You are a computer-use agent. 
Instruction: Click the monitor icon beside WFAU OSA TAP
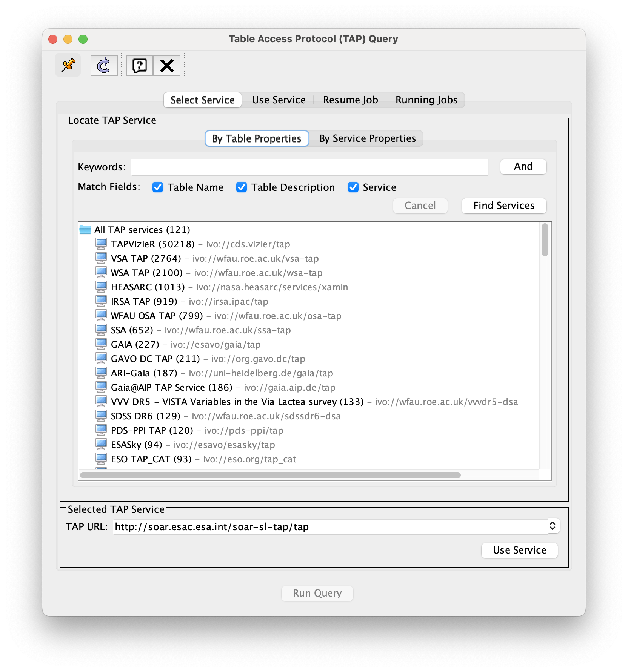pos(101,315)
